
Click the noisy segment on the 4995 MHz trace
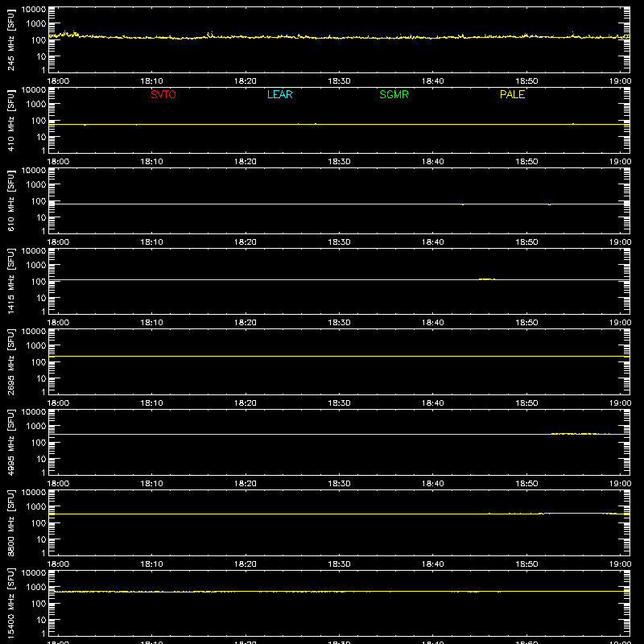(x=580, y=434)
